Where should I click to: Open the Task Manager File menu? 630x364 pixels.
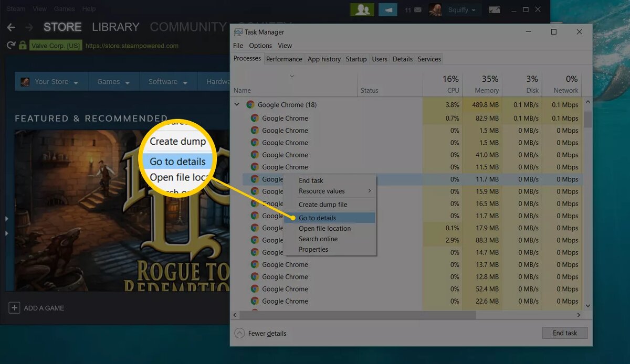(x=238, y=46)
